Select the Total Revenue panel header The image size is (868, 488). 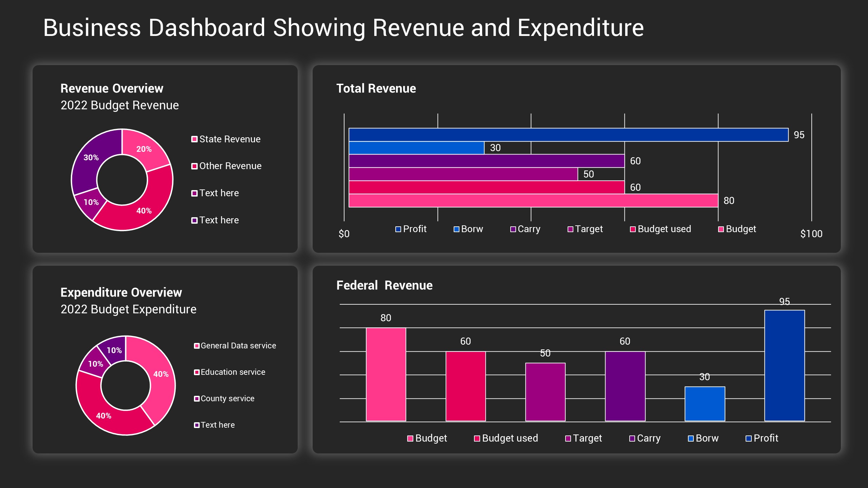tap(376, 88)
